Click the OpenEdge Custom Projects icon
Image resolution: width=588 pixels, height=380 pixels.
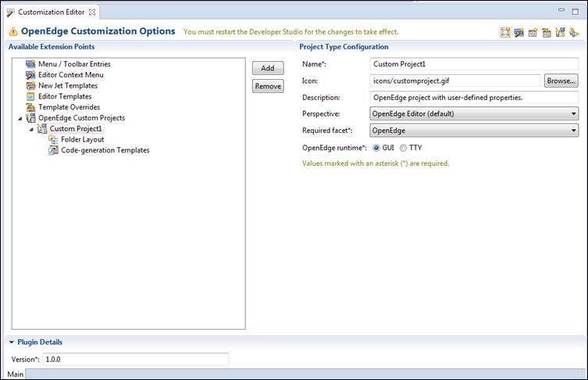30,118
